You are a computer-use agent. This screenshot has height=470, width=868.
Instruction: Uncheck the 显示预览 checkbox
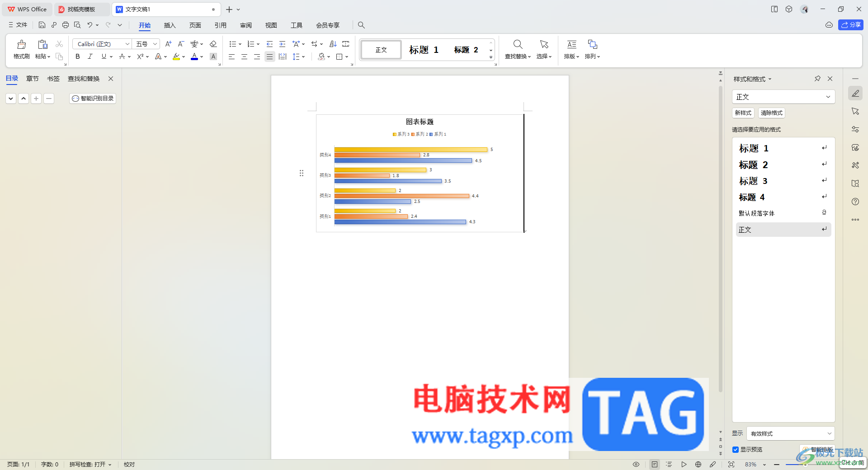pos(736,450)
